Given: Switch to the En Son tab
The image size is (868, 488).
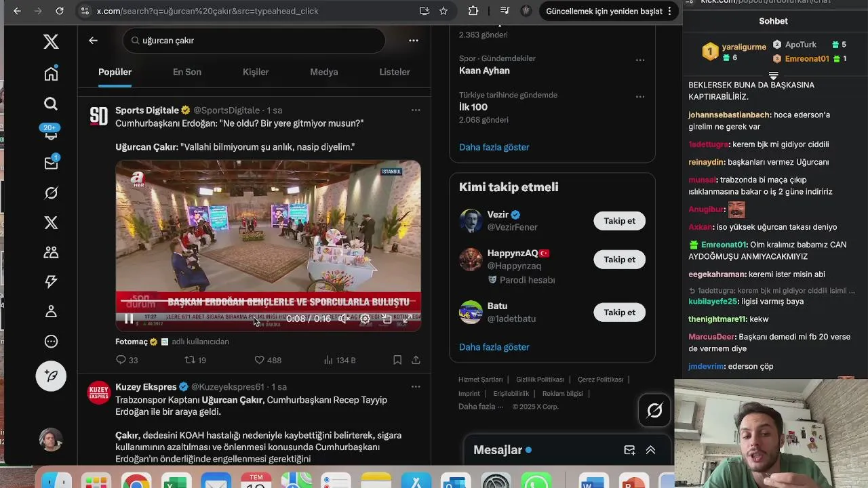Looking at the screenshot, I should pyautogui.click(x=187, y=72).
